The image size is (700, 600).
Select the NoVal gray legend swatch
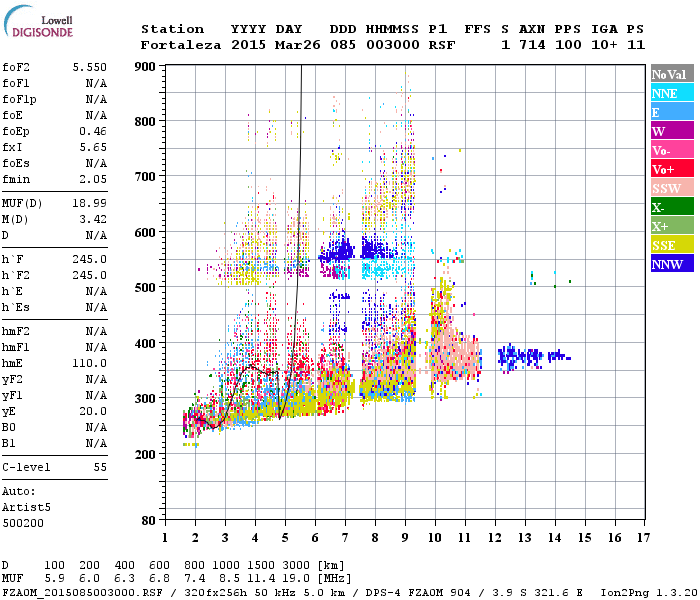672,74
